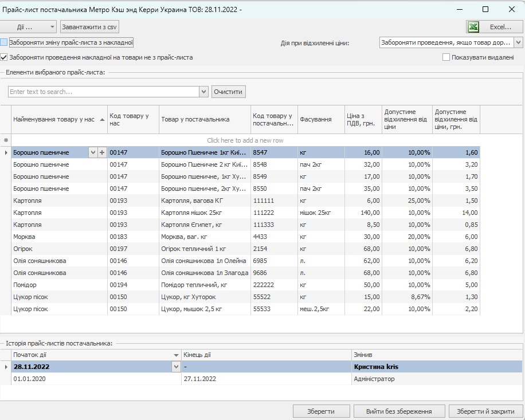
Task: Expand the 'Дія при відхиленні ціни' combo box
Action: click(x=518, y=42)
